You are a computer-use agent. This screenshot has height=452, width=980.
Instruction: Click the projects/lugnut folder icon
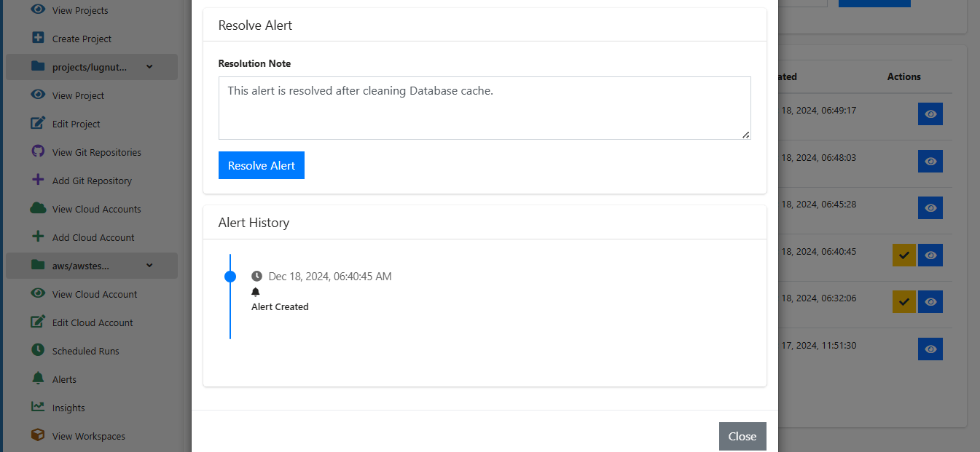coord(39,67)
